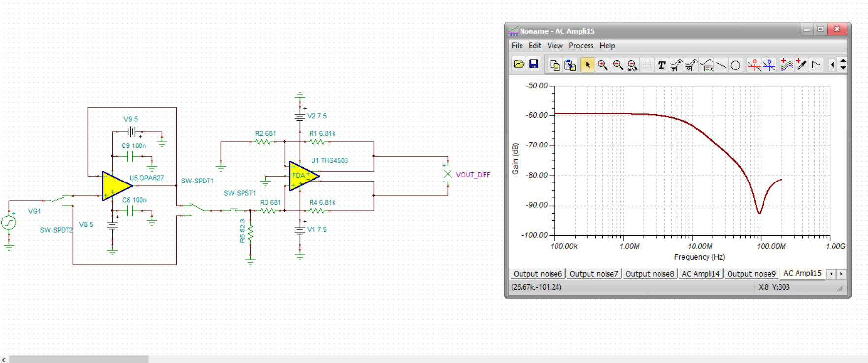Open a file with the folder icon

(x=519, y=64)
